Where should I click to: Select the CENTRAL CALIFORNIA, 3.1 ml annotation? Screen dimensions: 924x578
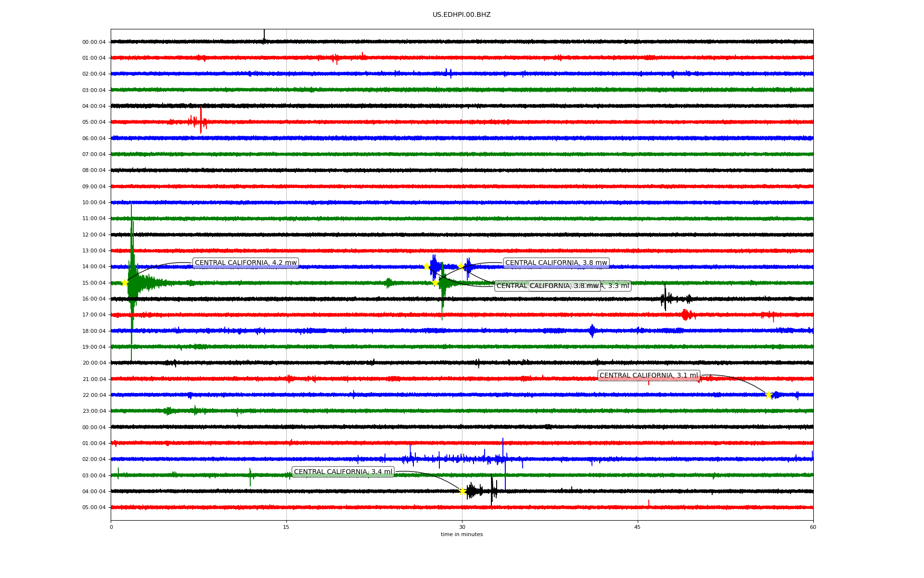[x=648, y=376]
